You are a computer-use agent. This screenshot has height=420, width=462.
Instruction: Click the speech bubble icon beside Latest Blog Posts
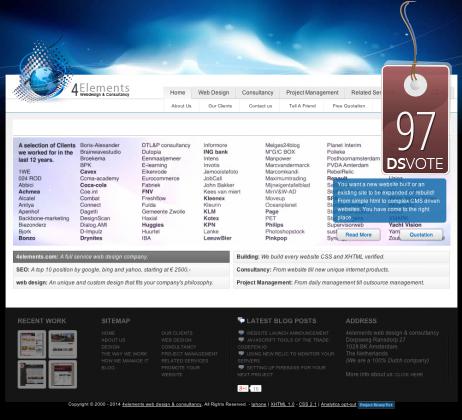click(x=241, y=321)
